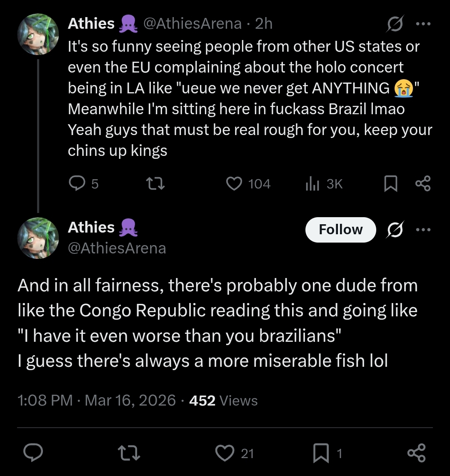Image resolution: width=450 pixels, height=476 pixels.
Task: Open @AthiesArena handle under main tweet name
Action: [117, 248]
